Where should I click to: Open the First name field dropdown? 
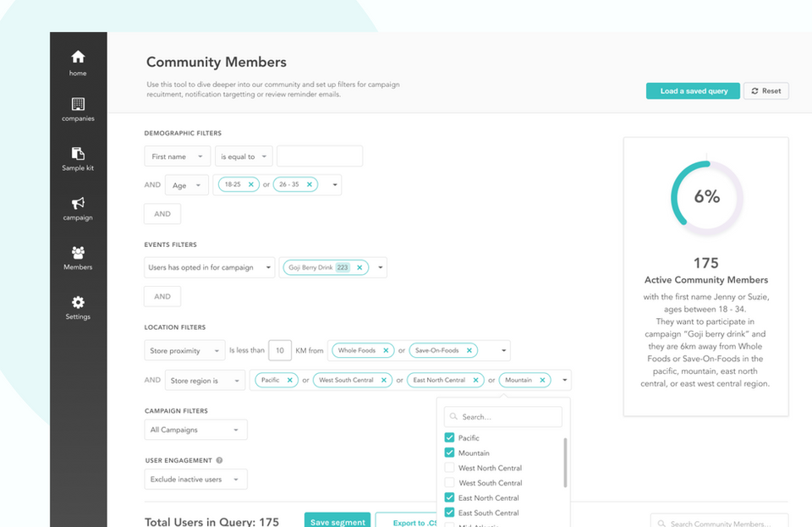click(177, 156)
